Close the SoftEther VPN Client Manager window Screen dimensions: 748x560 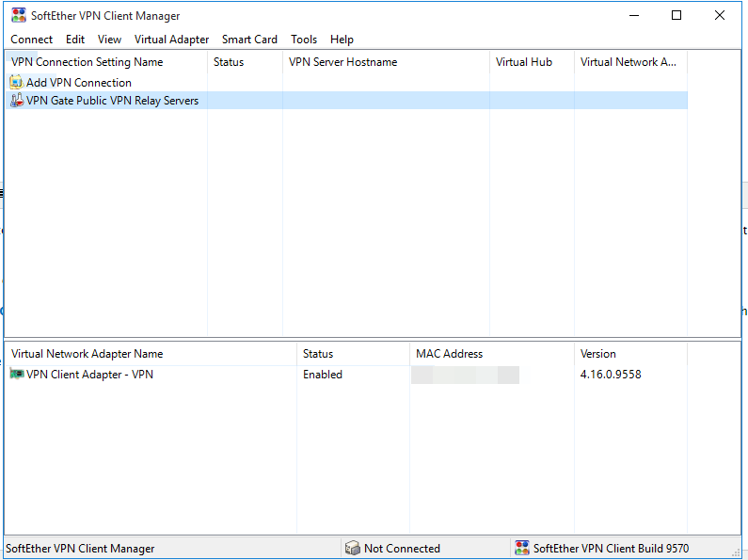tap(720, 15)
